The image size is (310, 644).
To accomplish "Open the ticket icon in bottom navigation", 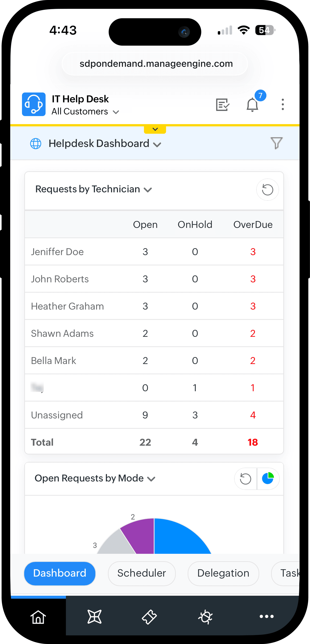I will click(149, 617).
